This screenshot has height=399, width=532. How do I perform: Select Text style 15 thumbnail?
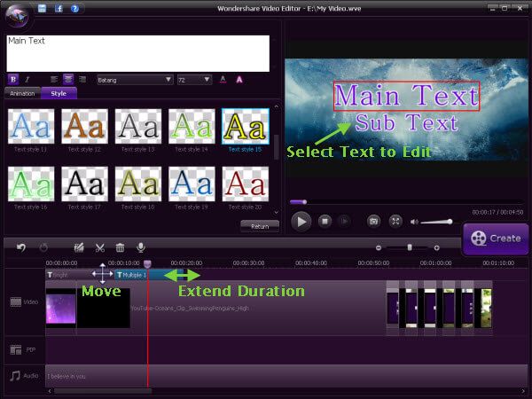coord(246,127)
